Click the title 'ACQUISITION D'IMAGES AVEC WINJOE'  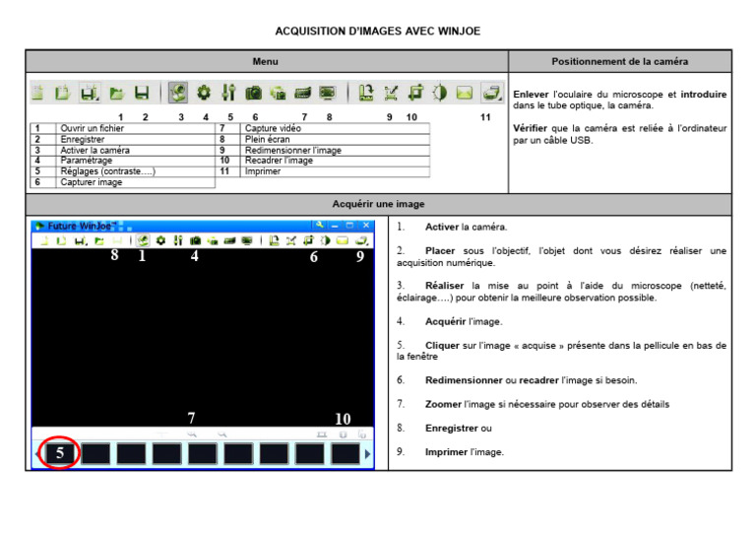point(378,32)
